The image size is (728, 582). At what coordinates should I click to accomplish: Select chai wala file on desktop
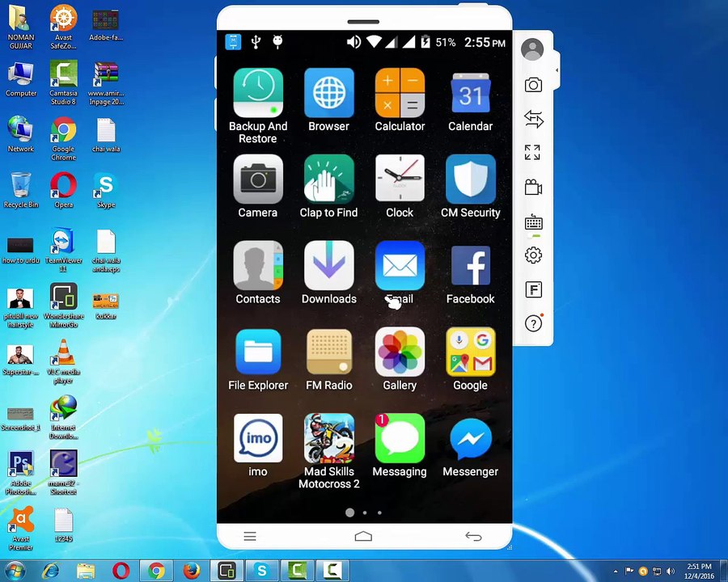(106, 135)
